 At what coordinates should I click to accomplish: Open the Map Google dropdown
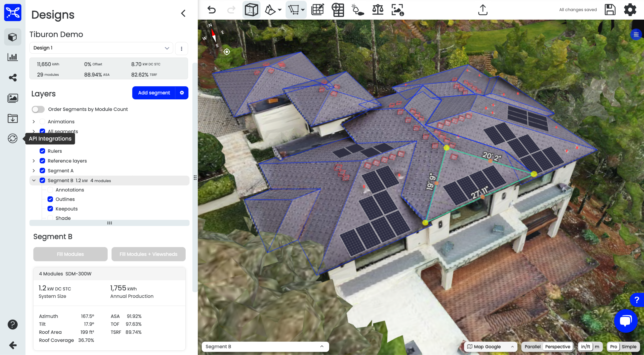pos(490,346)
